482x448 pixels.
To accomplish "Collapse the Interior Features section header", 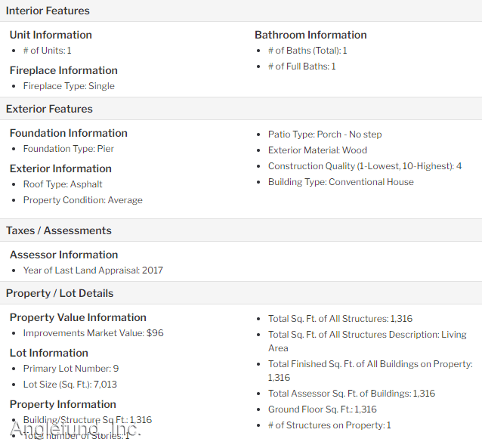I will click(241, 11).
